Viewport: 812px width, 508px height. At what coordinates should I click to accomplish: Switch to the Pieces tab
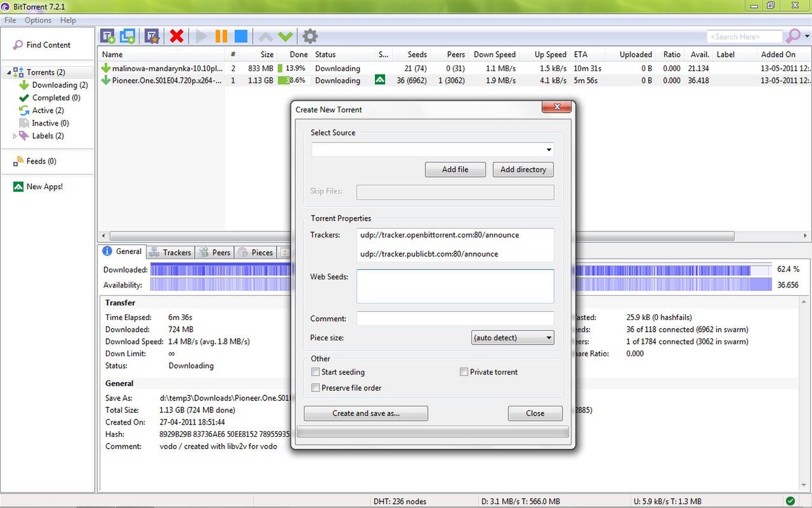(255, 253)
